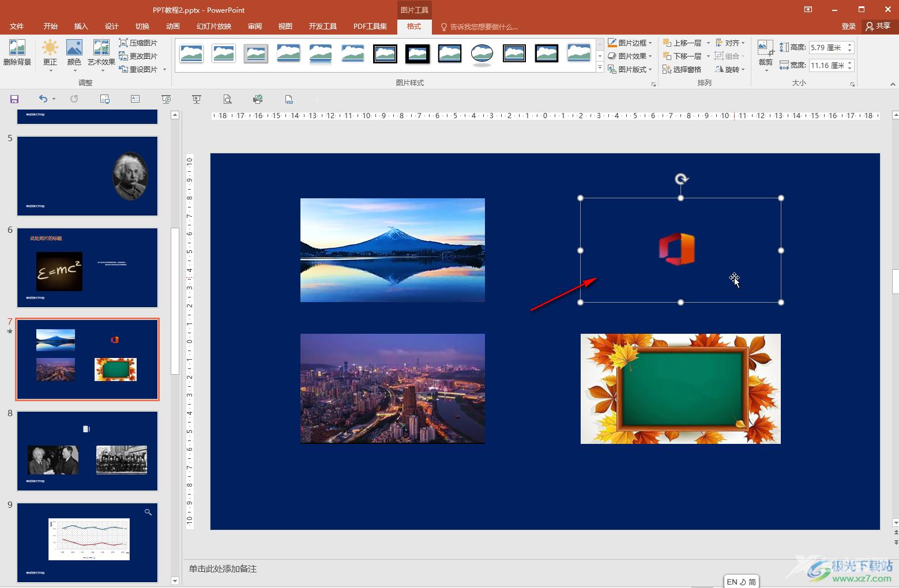The width and height of the screenshot is (899, 588).
Task: Switch to the 插入 Insert tab
Action: (x=81, y=27)
